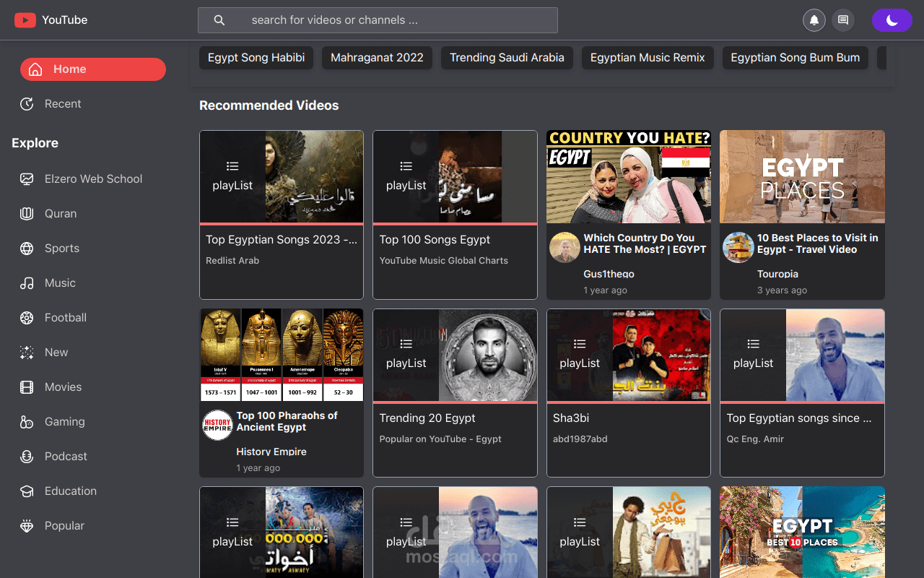Select Egyptian Song Bum Bum chip
This screenshot has height=578, width=924.
tap(795, 58)
